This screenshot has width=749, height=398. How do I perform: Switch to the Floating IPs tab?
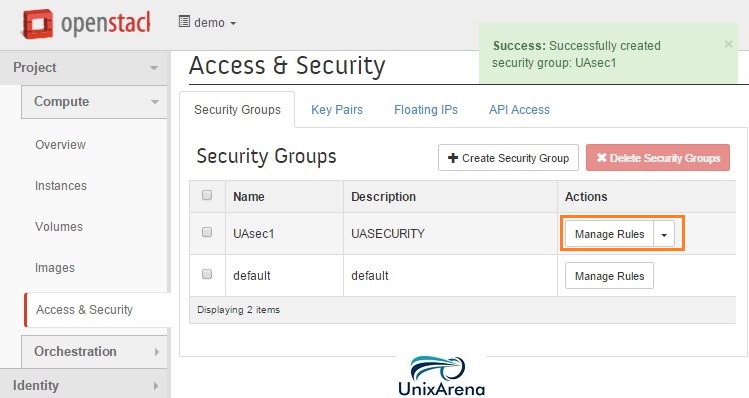click(426, 110)
